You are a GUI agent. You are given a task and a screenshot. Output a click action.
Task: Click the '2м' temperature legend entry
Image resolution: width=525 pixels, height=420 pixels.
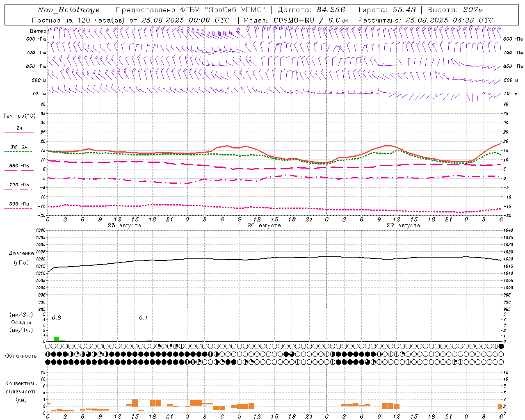click(x=19, y=128)
